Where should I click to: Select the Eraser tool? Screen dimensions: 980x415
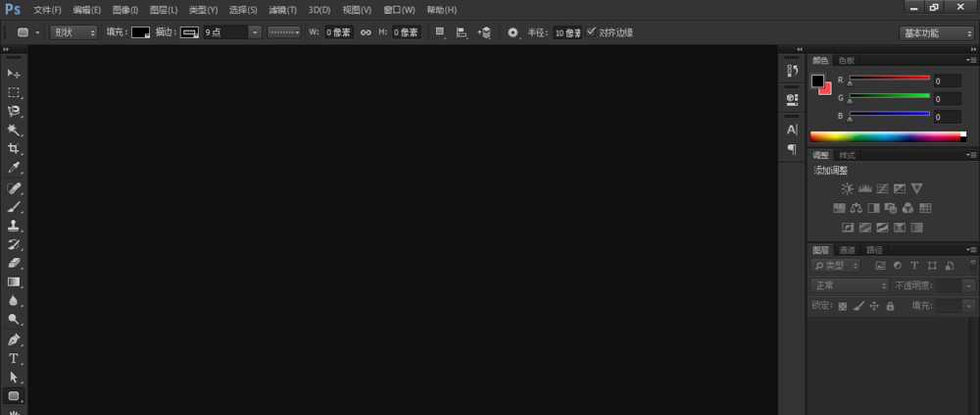(x=14, y=263)
